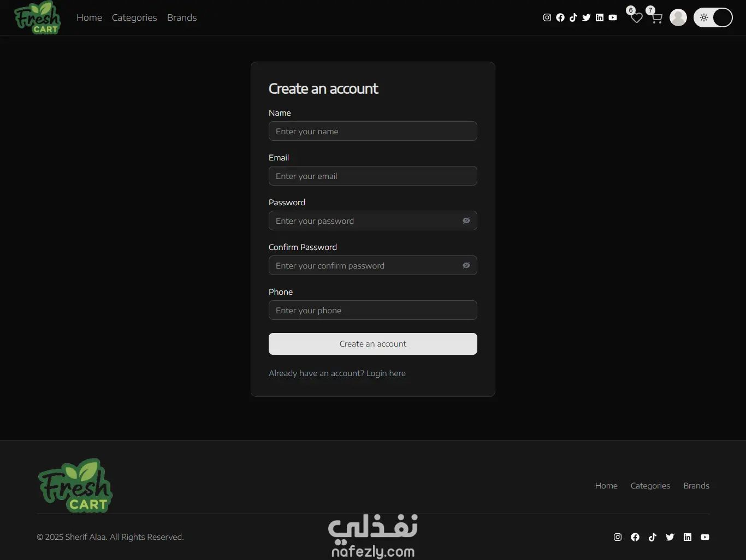Open Instagram icon in the header
This screenshot has width=746, height=560.
click(x=547, y=17)
